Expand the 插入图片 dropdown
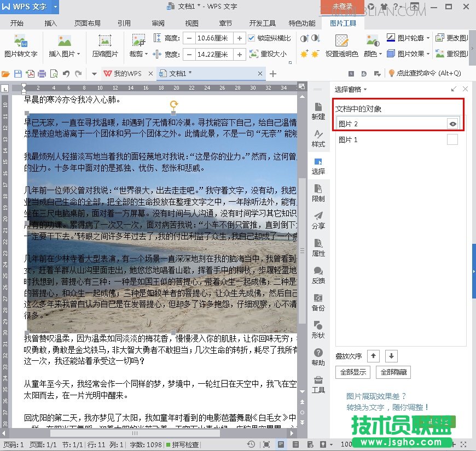The width and height of the screenshot is (476, 451). click(78, 54)
